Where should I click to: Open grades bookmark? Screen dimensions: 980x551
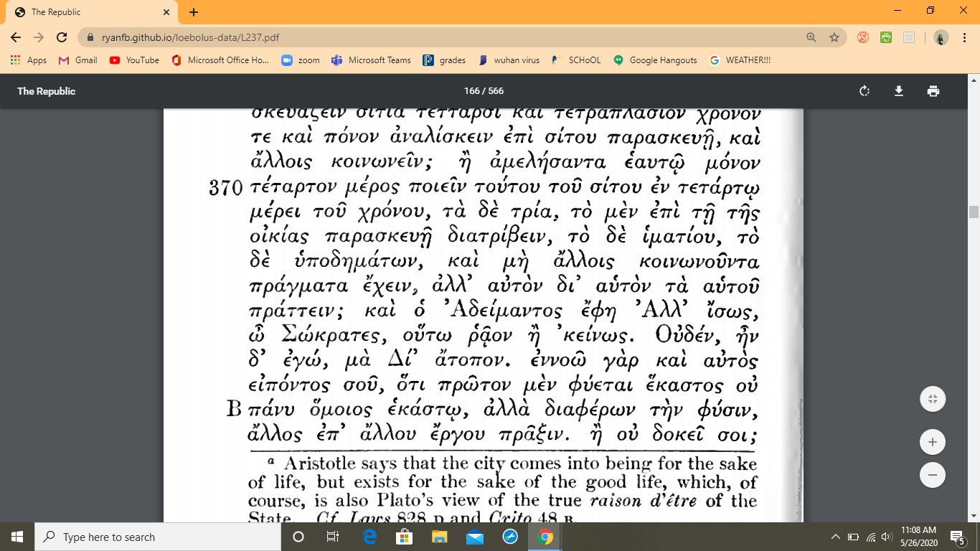(444, 60)
